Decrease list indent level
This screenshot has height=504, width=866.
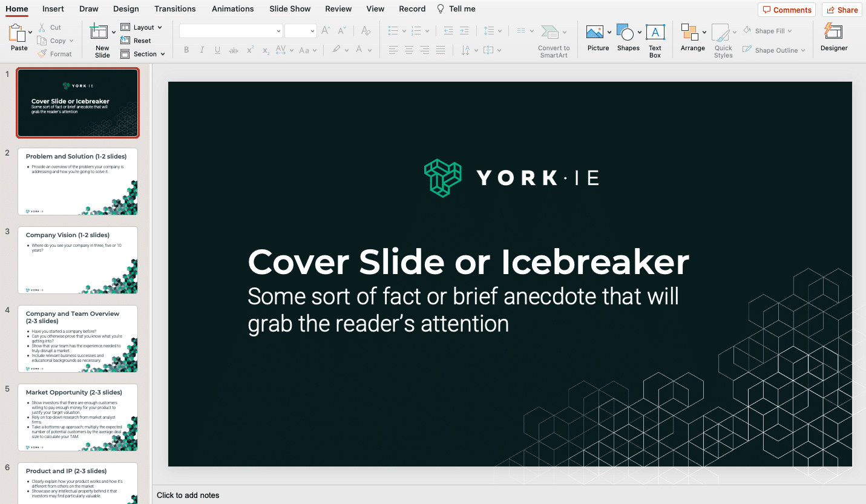coord(448,30)
